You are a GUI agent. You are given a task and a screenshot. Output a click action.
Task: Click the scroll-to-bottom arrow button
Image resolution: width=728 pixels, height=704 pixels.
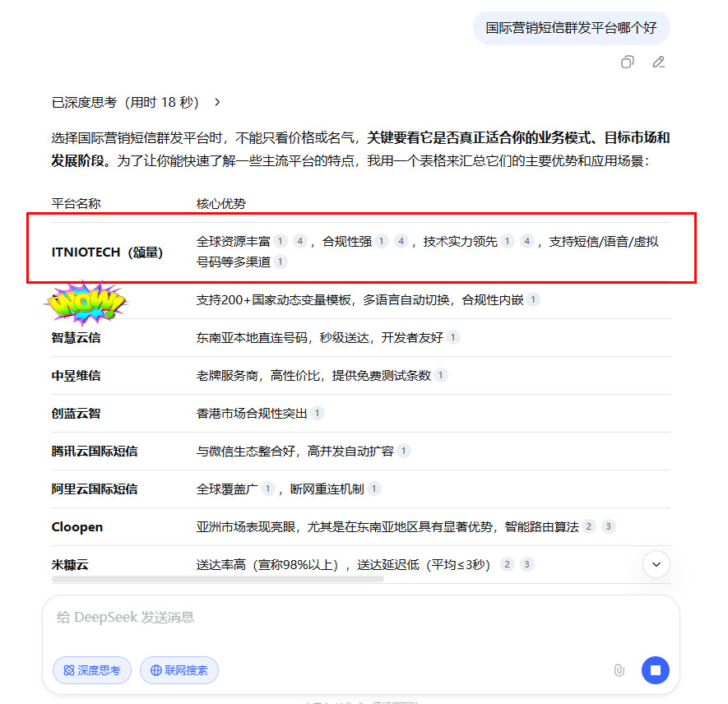click(x=656, y=564)
